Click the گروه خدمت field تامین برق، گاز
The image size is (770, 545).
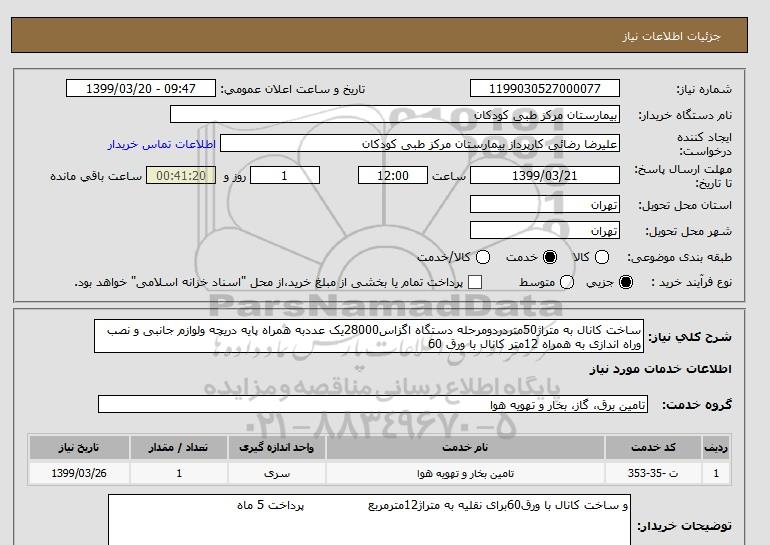coord(373,405)
